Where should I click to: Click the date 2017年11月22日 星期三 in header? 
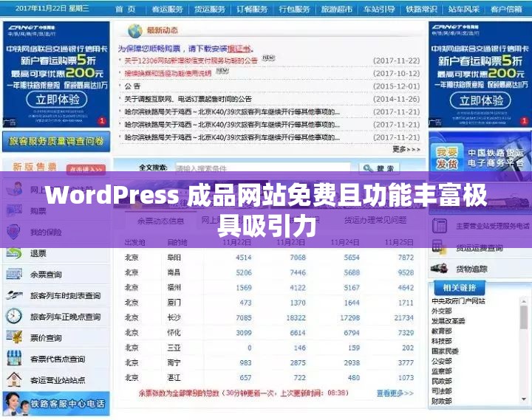[52, 8]
